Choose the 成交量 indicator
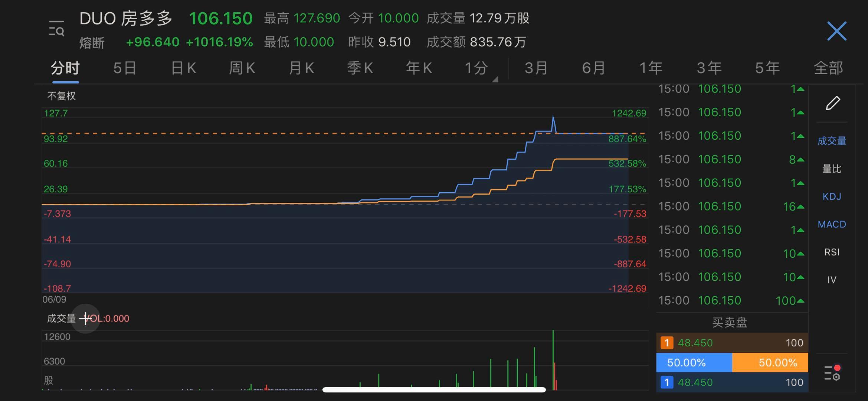The image size is (868, 401). (832, 141)
